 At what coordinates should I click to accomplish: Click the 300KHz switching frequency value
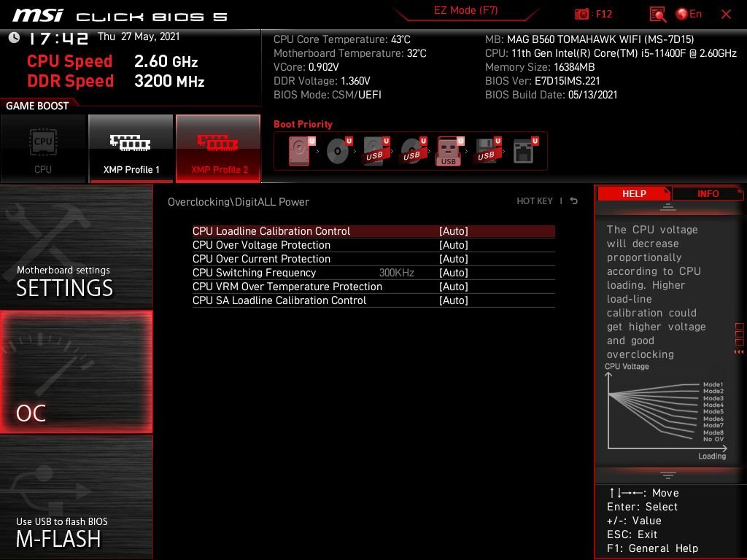pos(396,273)
